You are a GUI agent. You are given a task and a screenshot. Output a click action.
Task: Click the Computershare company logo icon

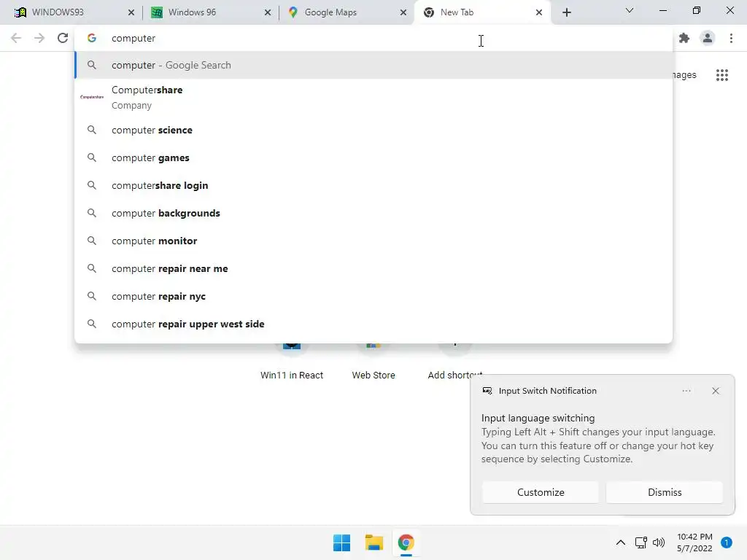91,97
